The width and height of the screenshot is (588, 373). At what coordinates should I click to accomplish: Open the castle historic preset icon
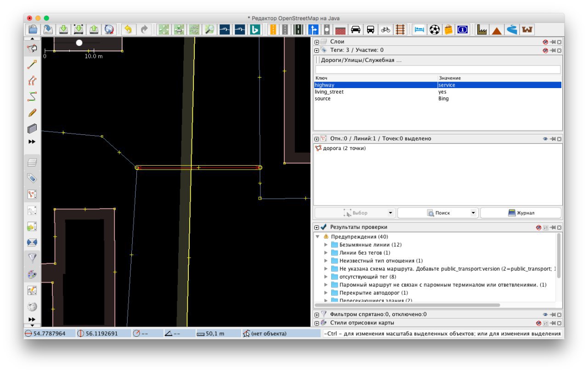527,29
